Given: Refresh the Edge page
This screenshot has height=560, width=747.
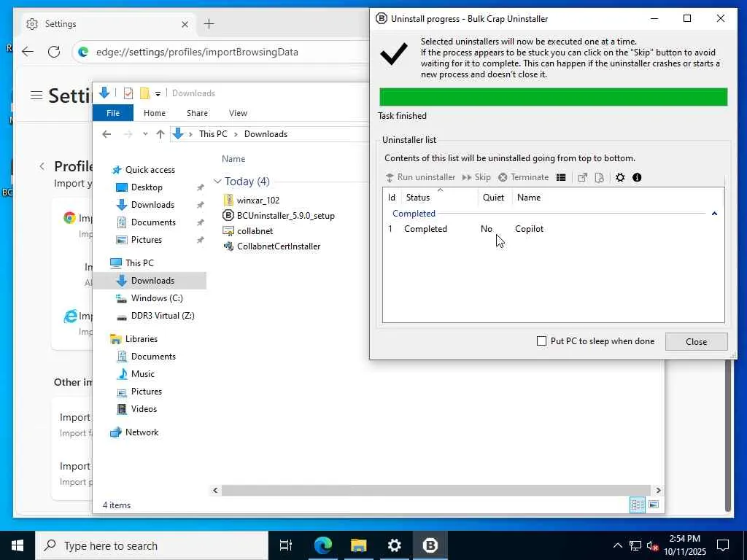Looking at the screenshot, I should (54, 52).
